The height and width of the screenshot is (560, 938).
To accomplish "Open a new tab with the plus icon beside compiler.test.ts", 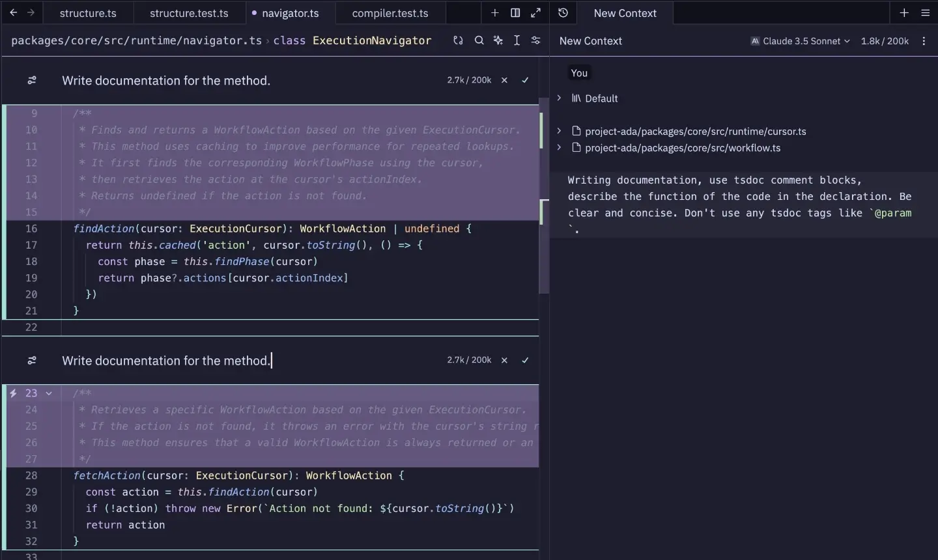I will [x=495, y=13].
